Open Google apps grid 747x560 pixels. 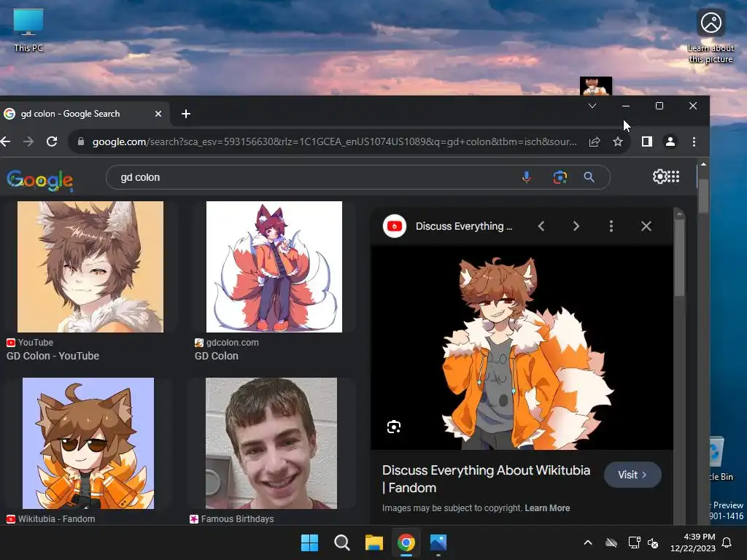pyautogui.click(x=673, y=176)
